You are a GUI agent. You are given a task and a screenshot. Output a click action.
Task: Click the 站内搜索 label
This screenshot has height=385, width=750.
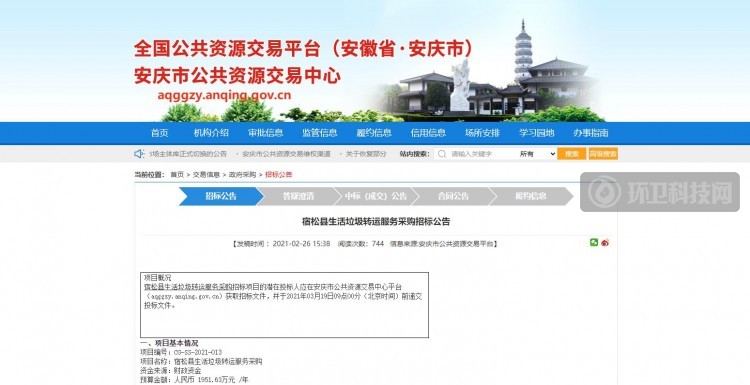[415, 154]
